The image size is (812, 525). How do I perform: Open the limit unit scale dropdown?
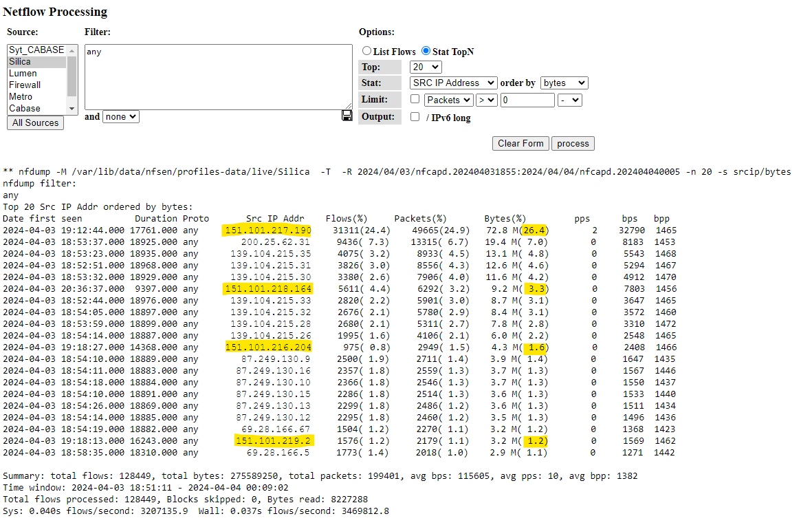point(570,100)
